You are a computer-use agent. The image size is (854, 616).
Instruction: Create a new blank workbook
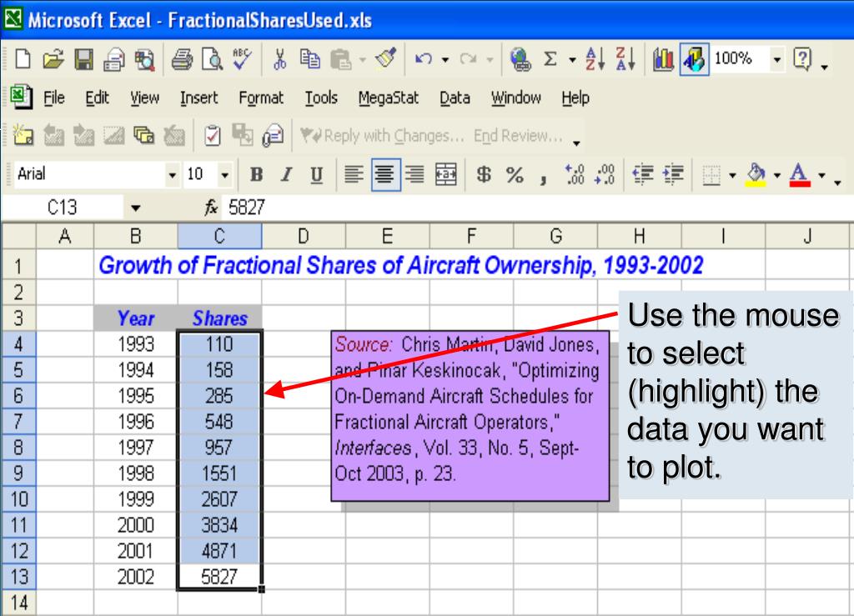(x=23, y=59)
